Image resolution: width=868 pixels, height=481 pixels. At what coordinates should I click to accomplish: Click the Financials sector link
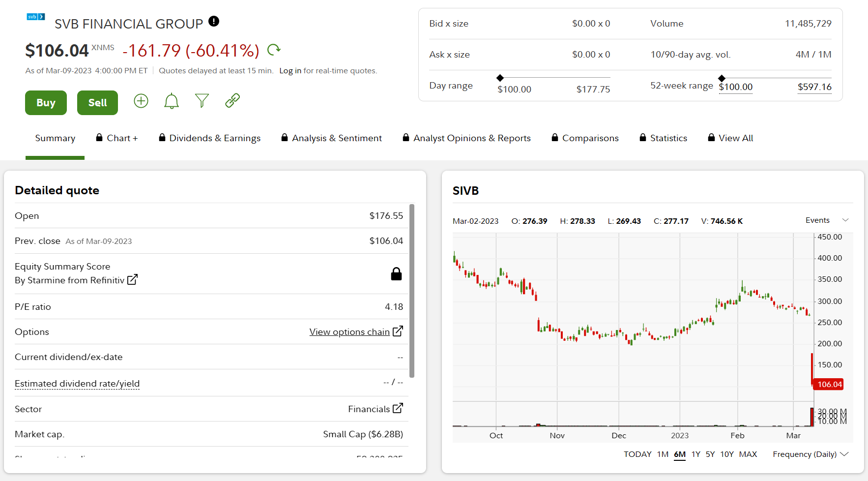tap(369, 409)
